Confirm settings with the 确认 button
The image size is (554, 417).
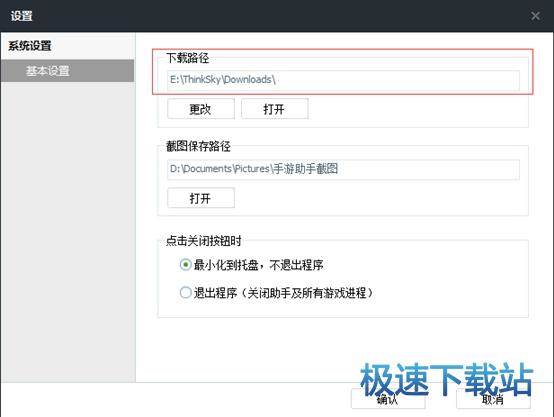(388, 399)
